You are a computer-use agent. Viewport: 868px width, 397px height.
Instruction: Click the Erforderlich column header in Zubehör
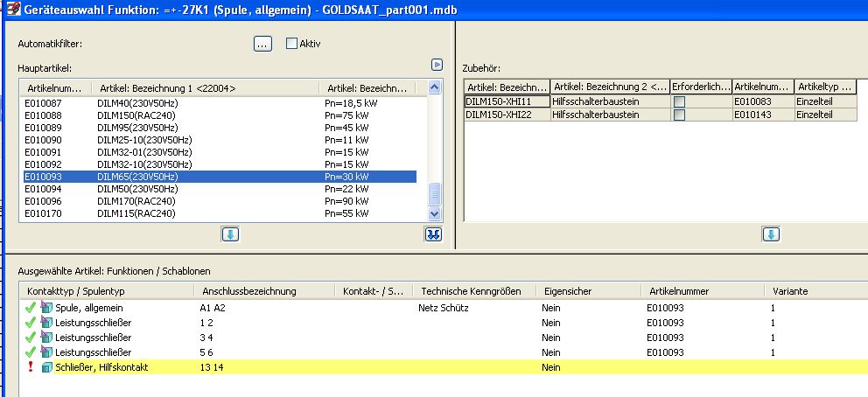pyautogui.click(x=701, y=87)
